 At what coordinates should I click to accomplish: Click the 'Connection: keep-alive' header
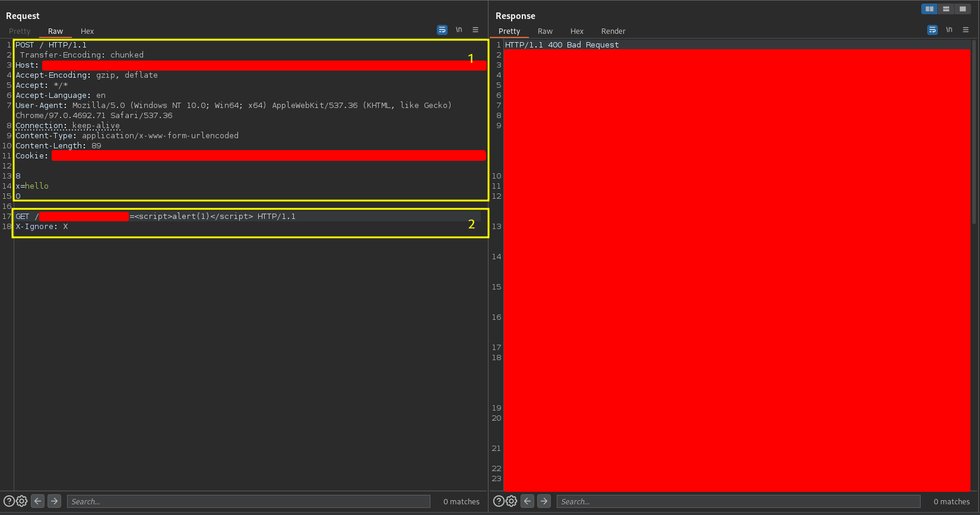click(68, 126)
